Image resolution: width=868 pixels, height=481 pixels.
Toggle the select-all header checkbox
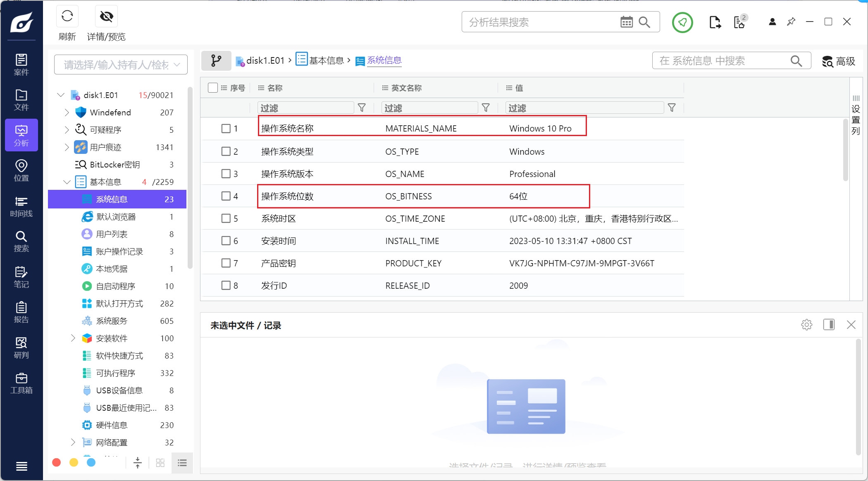[213, 88]
